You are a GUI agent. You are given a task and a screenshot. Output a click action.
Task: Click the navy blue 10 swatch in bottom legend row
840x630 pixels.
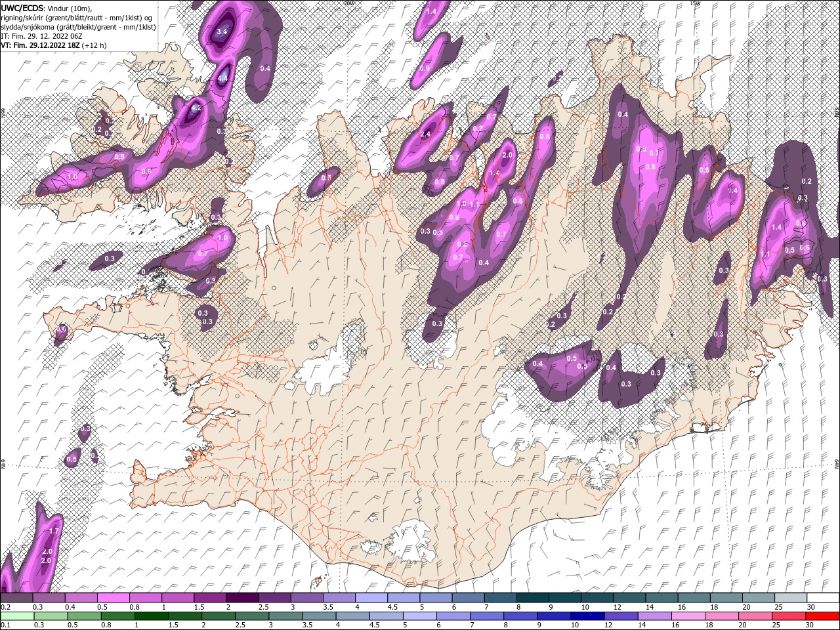[x=587, y=616]
